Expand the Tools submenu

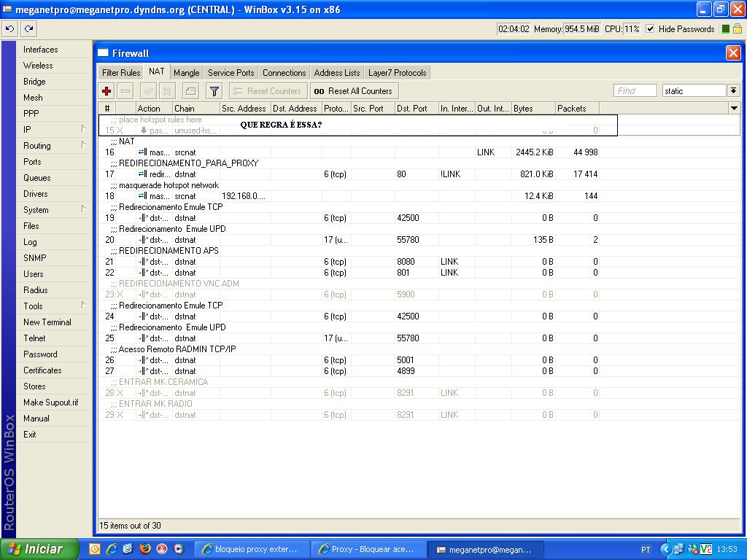[x=53, y=306]
